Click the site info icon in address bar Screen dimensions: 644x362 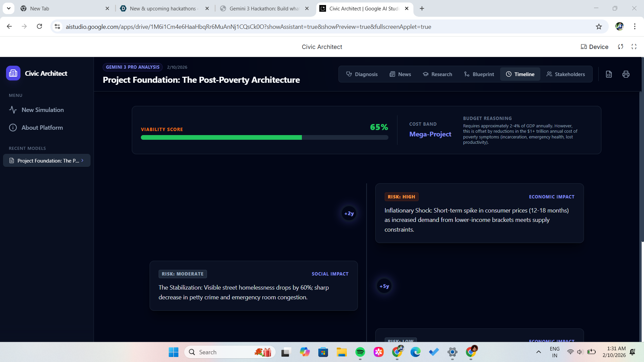57,26
